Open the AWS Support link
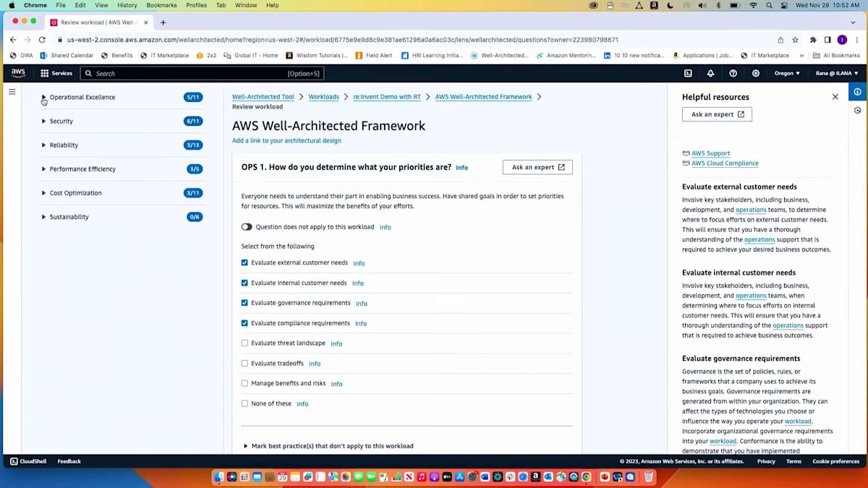 [x=710, y=153]
